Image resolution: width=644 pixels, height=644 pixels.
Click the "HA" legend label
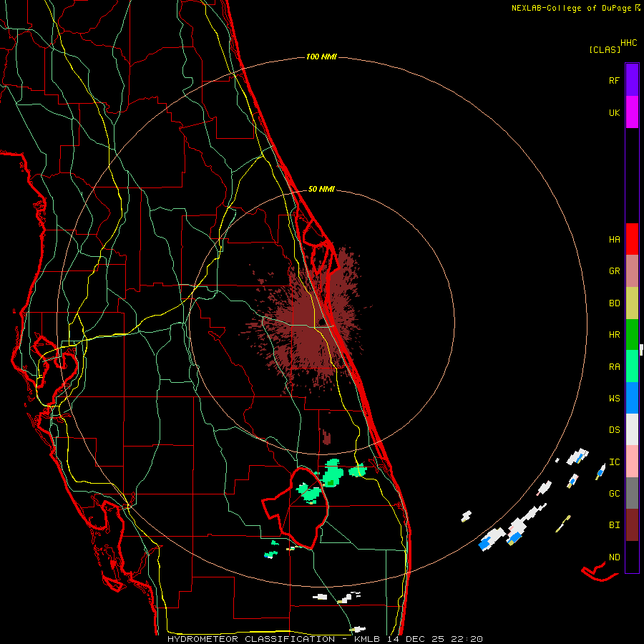point(614,240)
